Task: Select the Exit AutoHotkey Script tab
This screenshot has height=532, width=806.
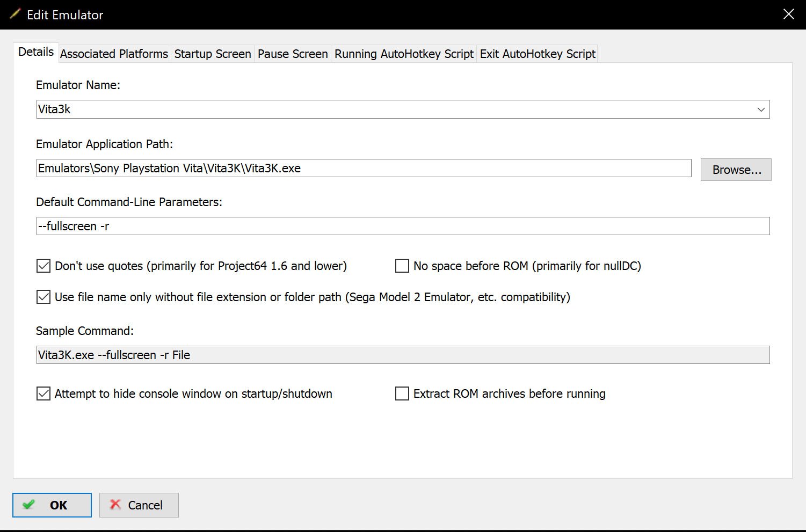Action: (x=538, y=54)
